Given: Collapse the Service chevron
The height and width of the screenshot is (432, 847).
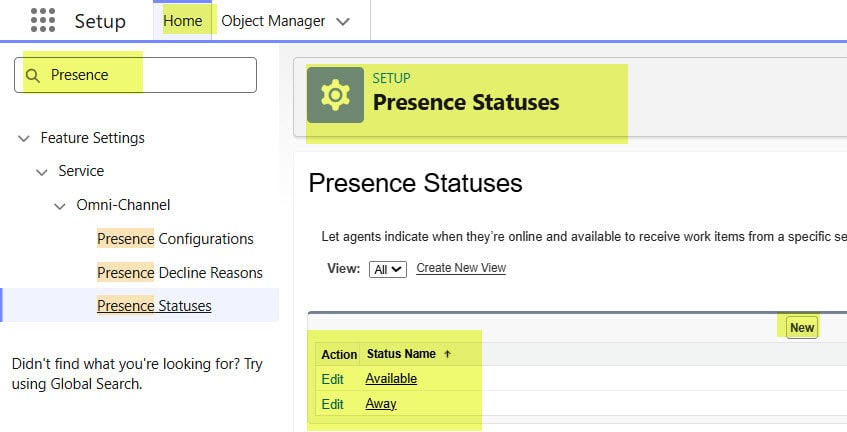Looking at the screenshot, I should click(42, 172).
